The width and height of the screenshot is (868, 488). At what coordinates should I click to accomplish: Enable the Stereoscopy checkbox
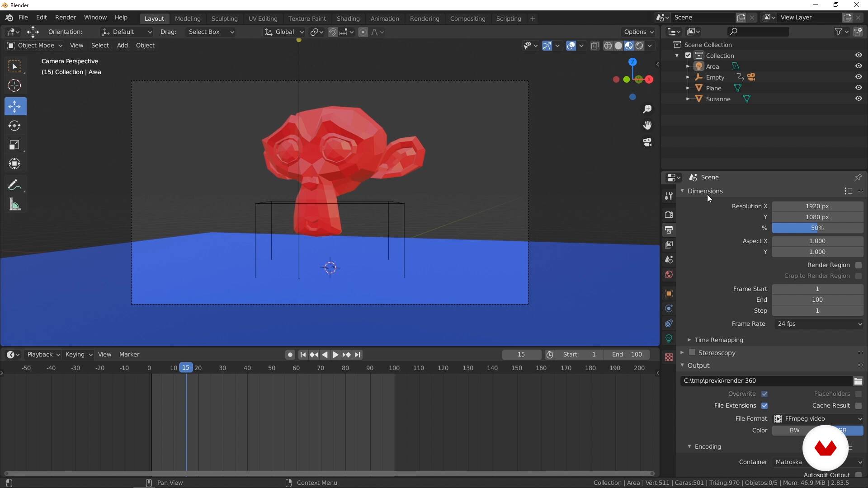692,352
